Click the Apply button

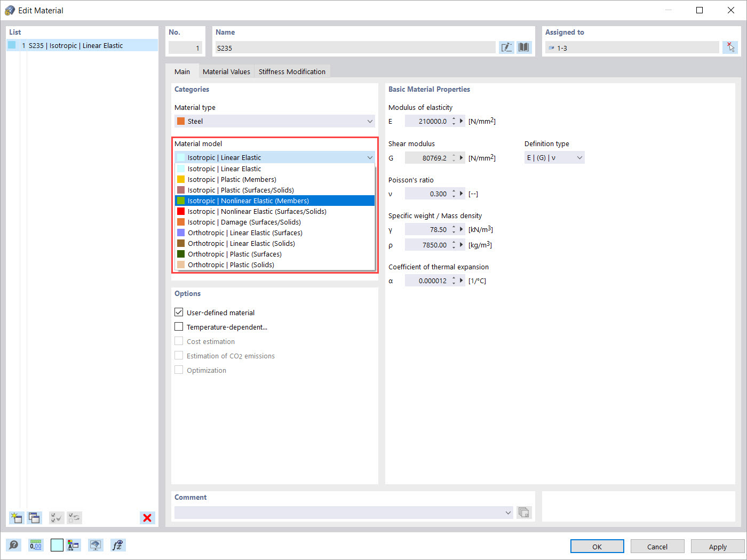pos(718,546)
